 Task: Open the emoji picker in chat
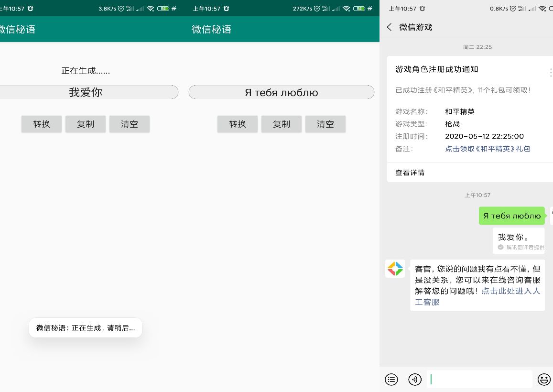tap(544, 380)
